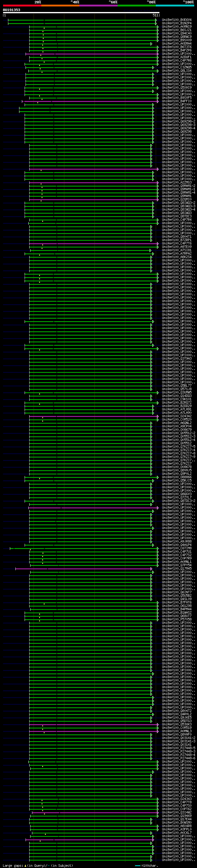This screenshot has height=868, width=197.
Task: Choose hit UniRef100_B2DD29
Action: pyautogui.click(x=177, y=406)
